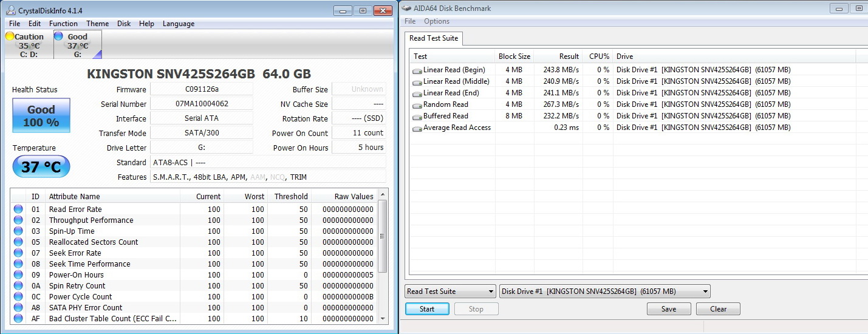Click drive icon beside Buffered Read
This screenshot has width=868, height=334.
coord(417,117)
